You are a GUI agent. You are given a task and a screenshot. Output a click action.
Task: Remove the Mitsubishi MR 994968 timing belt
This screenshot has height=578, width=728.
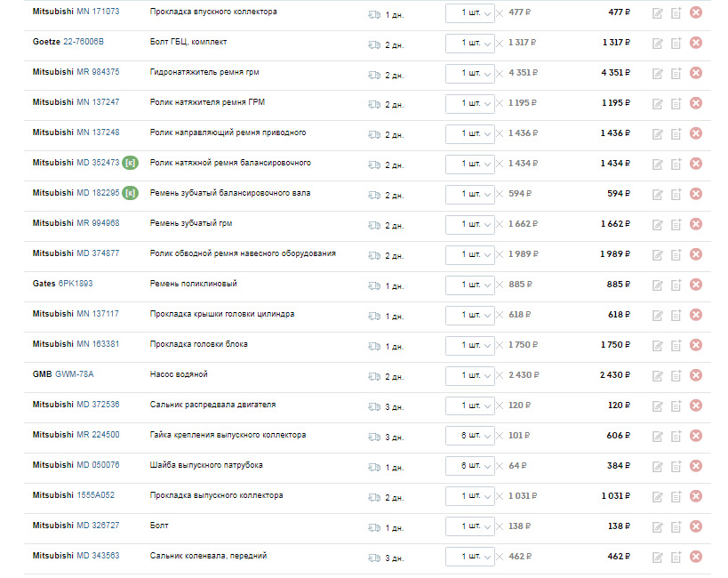click(x=695, y=224)
